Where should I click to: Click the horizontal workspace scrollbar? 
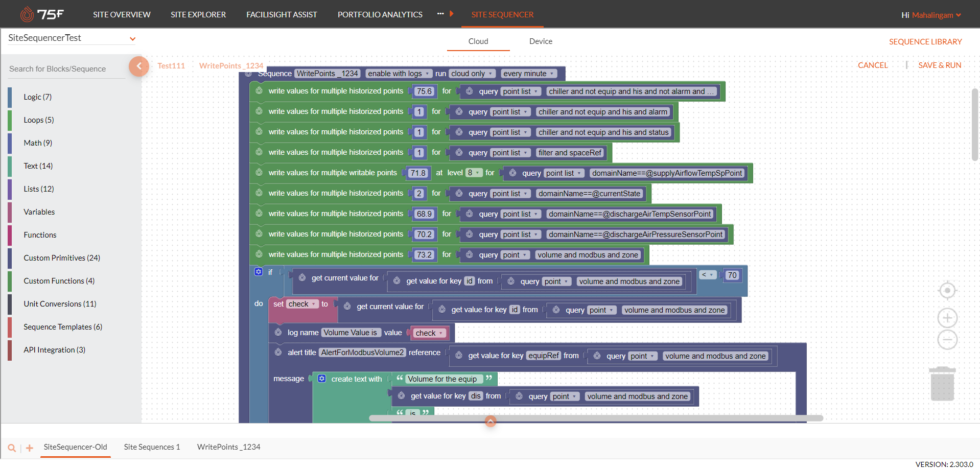596,418
